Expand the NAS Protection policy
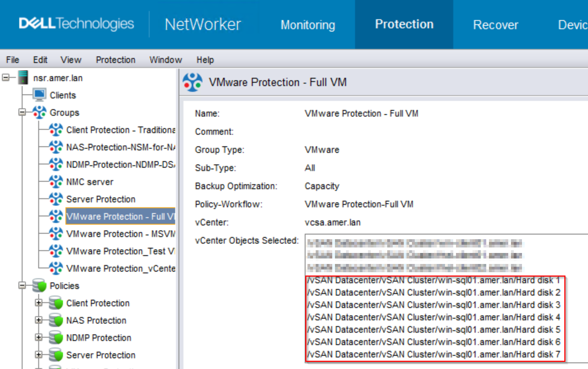This screenshot has width=588, height=369. click(x=39, y=320)
